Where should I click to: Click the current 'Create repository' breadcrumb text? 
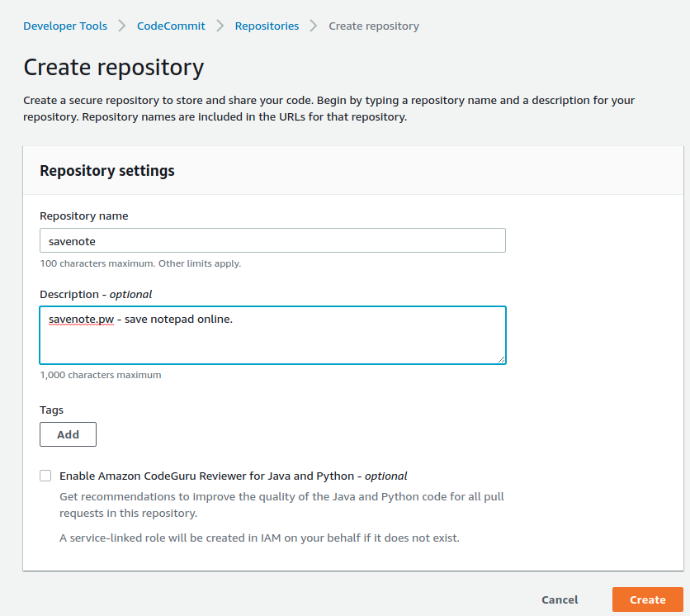(374, 26)
